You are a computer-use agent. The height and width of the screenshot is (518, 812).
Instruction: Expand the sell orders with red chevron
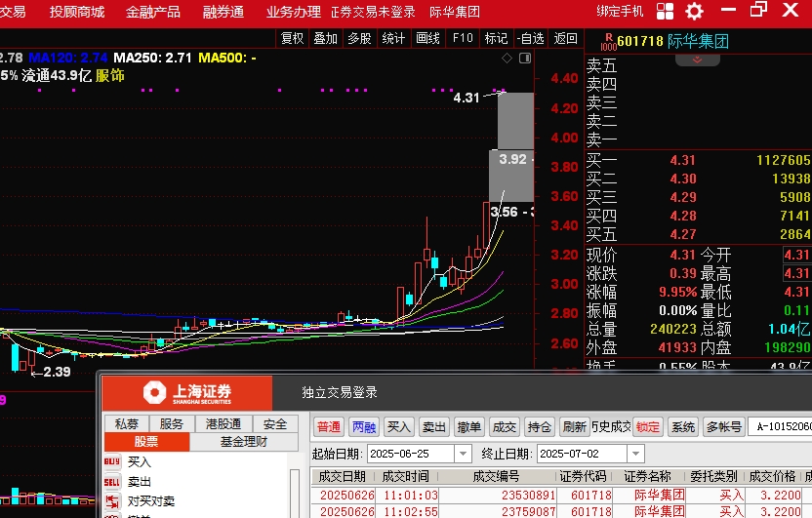pos(697,60)
